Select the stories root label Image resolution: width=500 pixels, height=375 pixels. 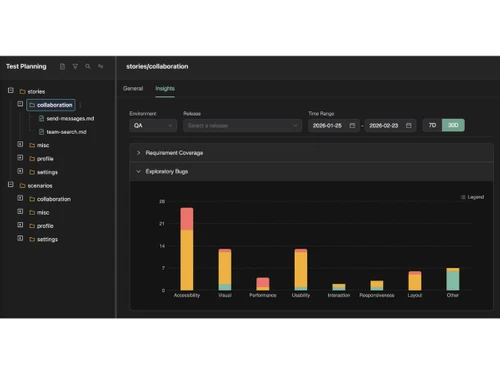tap(36, 92)
